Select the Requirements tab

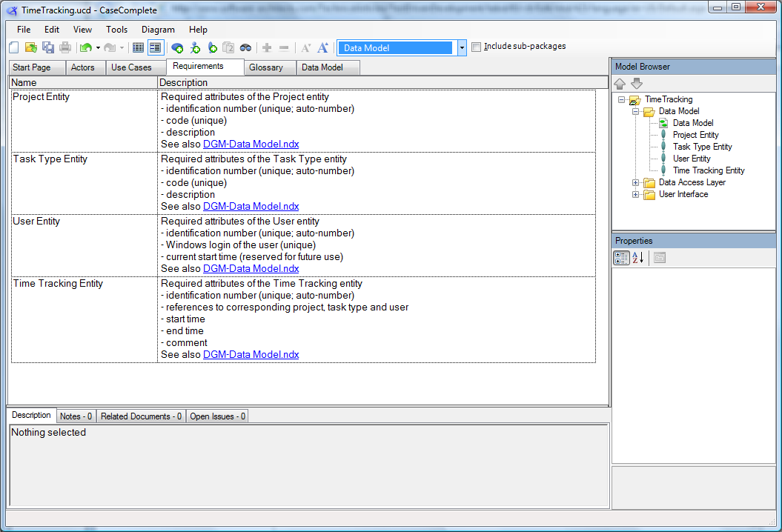tap(205, 66)
